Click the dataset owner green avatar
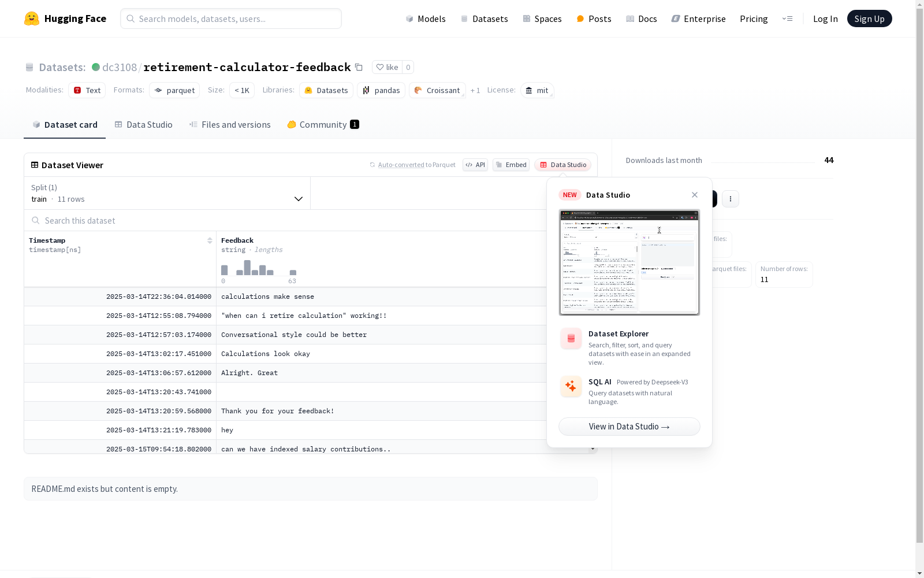This screenshot has height=578, width=924. click(96, 67)
